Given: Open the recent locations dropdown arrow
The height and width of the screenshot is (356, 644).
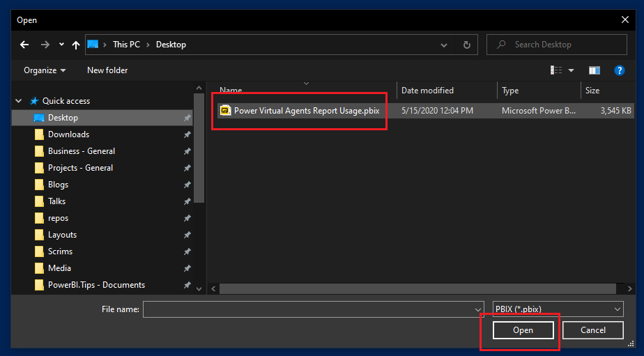Looking at the screenshot, I should click(x=61, y=45).
